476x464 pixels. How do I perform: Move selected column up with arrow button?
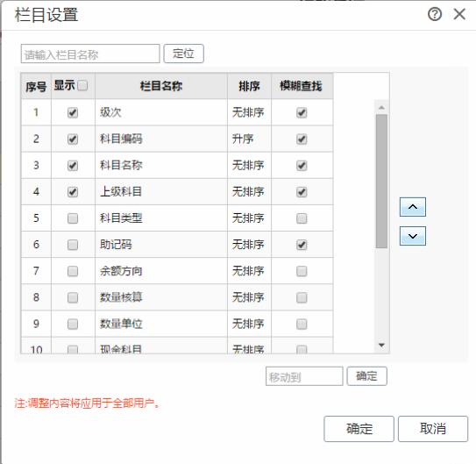[x=413, y=207]
